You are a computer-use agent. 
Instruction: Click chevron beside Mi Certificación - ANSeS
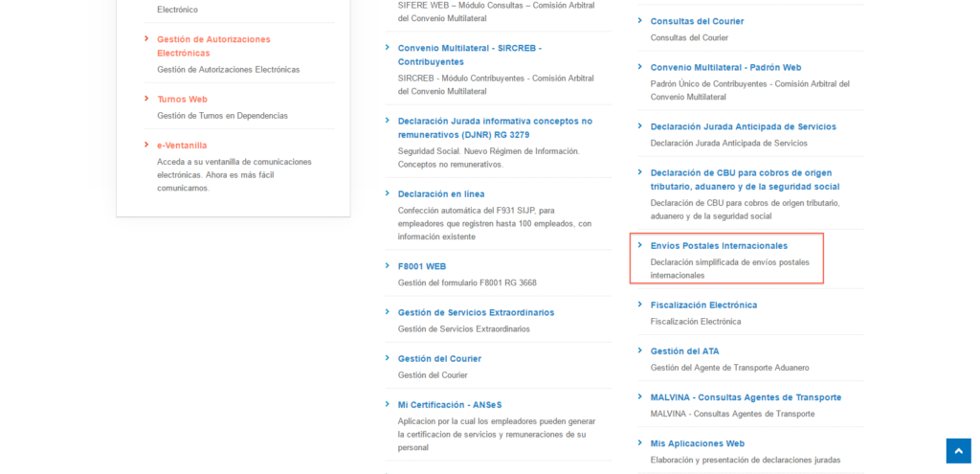(388, 404)
